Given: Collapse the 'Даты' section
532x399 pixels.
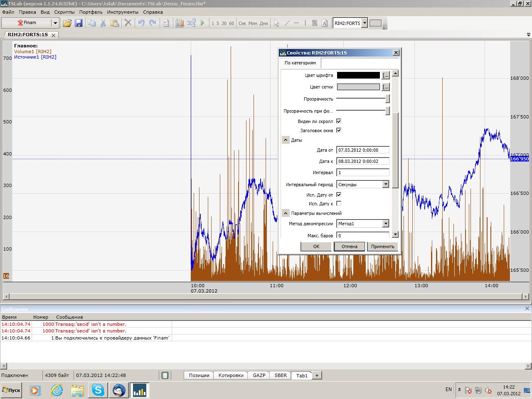Looking at the screenshot, I should coord(286,140).
